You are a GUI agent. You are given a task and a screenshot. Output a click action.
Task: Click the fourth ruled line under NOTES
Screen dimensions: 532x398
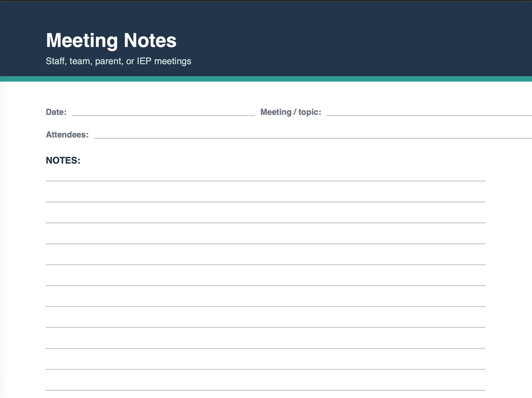coord(265,244)
